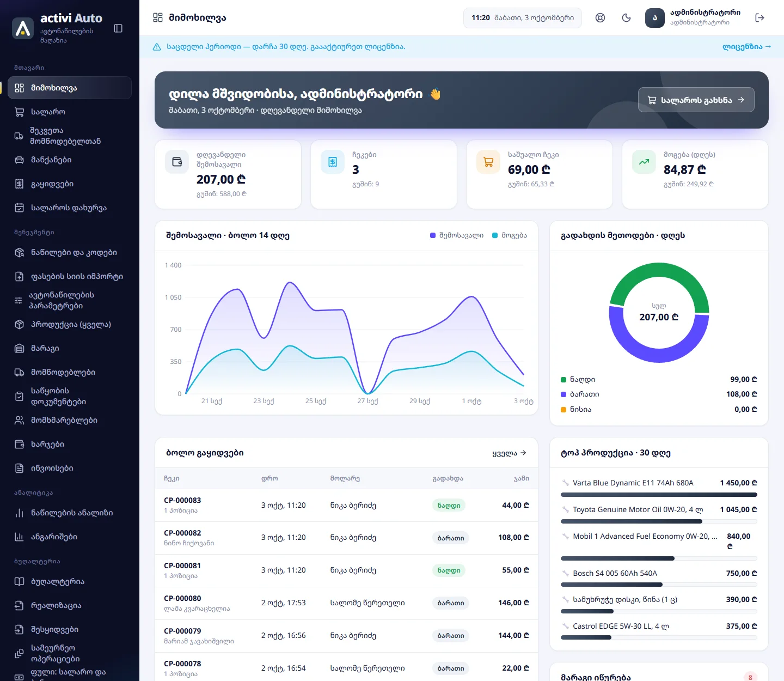Open ხარჯები in sidebar
Screen dimensions: 784x681
70,444
